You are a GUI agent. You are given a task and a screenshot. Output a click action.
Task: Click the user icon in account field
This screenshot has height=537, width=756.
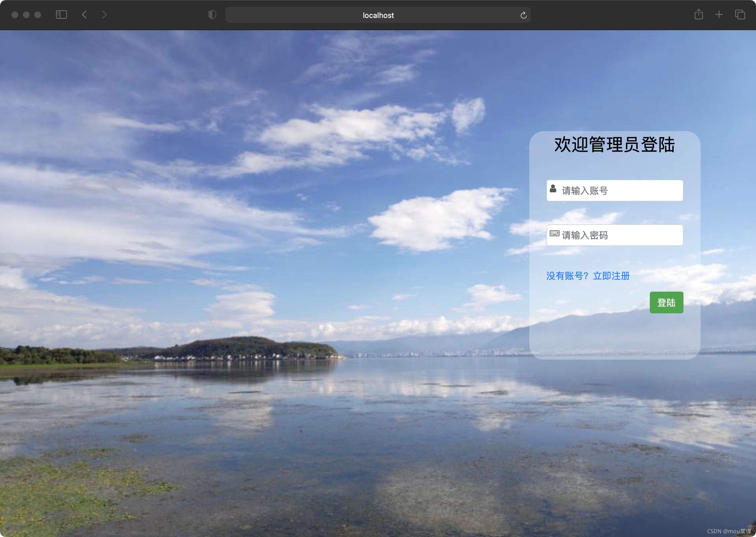(x=553, y=189)
